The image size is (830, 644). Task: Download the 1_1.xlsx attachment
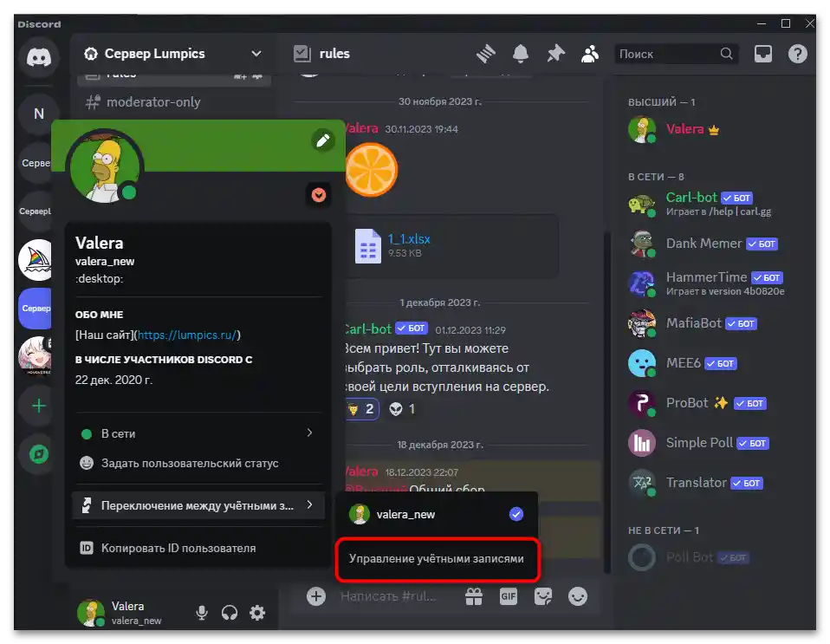[x=409, y=239]
